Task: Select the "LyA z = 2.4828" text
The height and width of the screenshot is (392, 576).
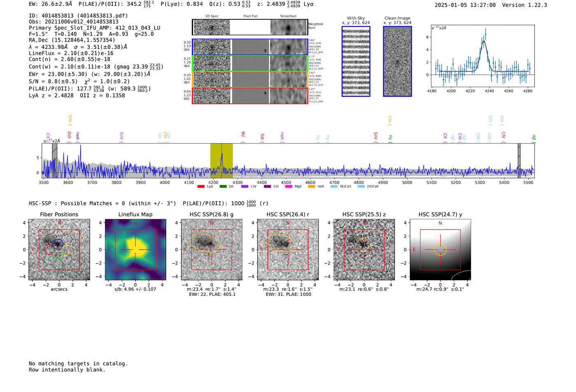Action: [x=51, y=95]
